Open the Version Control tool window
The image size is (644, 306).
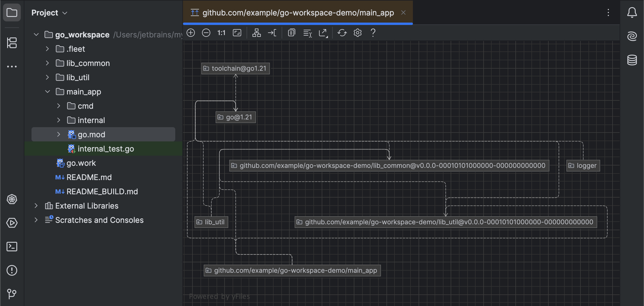click(12, 294)
